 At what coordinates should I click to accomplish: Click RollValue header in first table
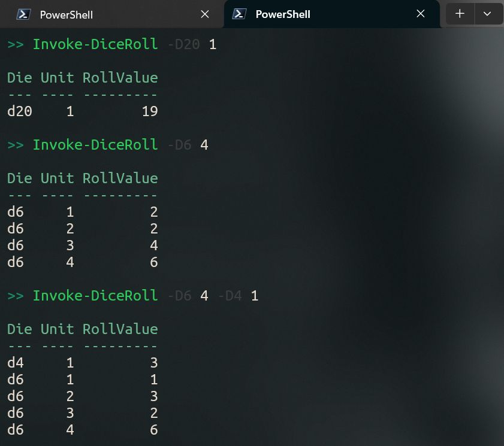[120, 78]
